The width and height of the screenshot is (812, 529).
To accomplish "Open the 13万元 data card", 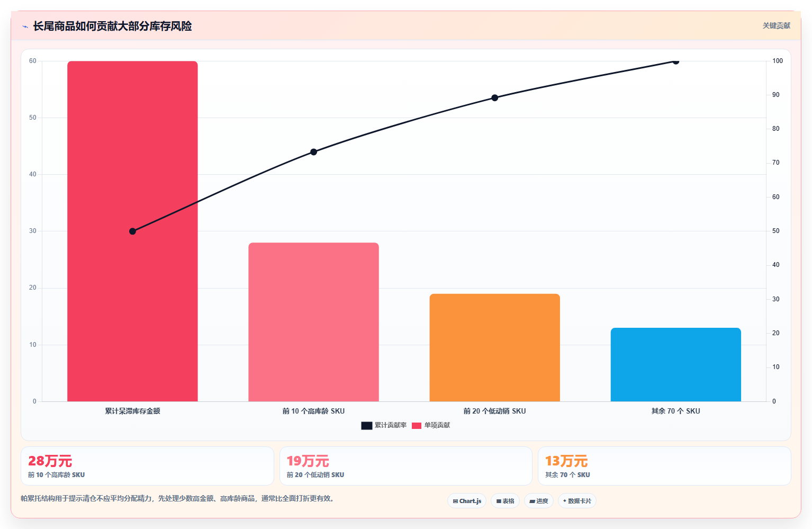I will (x=664, y=466).
